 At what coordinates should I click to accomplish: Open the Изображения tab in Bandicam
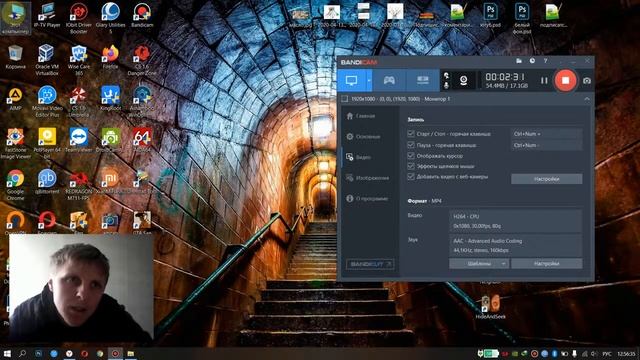(x=367, y=178)
